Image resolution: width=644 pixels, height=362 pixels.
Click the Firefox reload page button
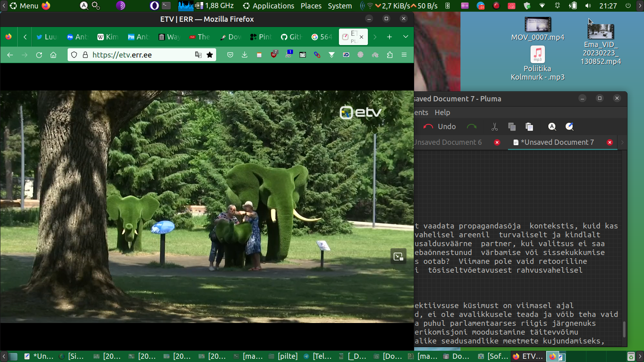(39, 55)
